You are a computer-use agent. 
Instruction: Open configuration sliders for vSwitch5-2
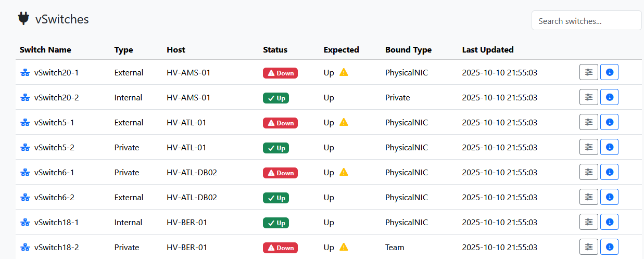click(x=588, y=147)
